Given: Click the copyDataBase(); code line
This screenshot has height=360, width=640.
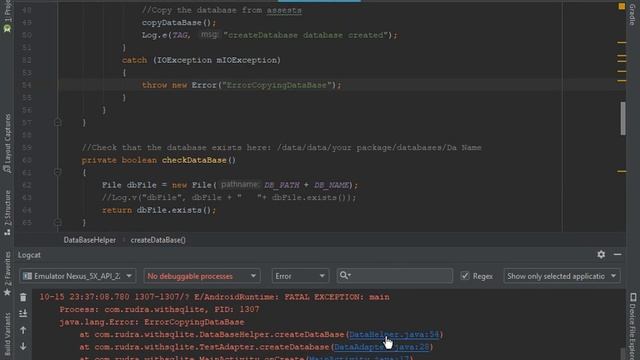Looking at the screenshot, I should 179,22.
